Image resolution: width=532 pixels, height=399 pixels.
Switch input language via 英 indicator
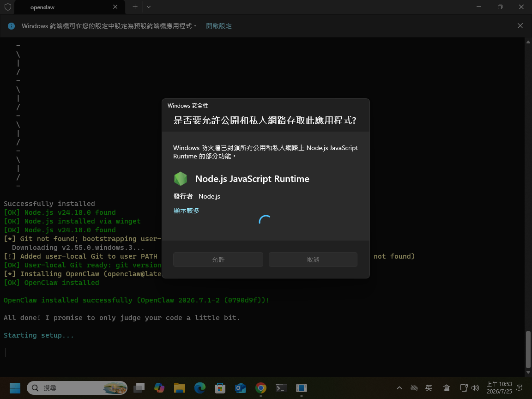pyautogui.click(x=429, y=388)
